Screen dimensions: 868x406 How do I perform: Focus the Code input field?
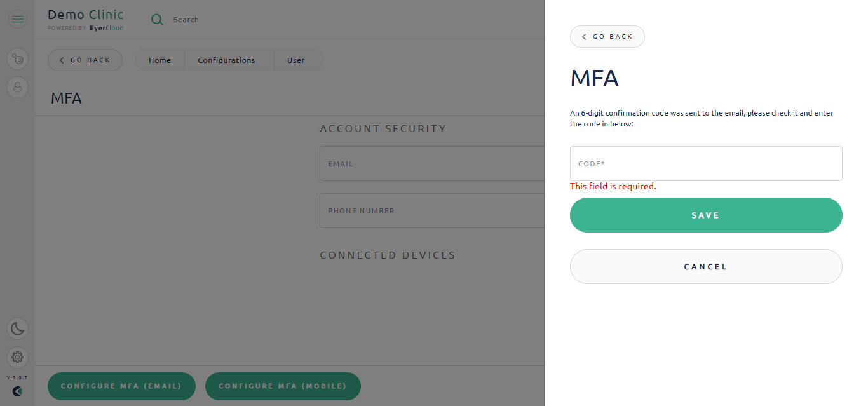coord(706,163)
